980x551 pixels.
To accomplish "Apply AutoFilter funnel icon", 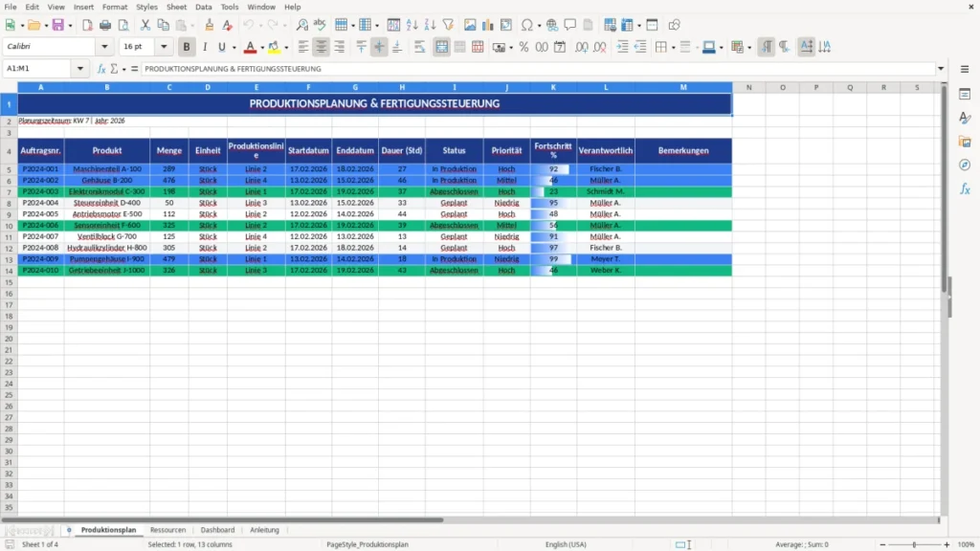I will pos(448,25).
